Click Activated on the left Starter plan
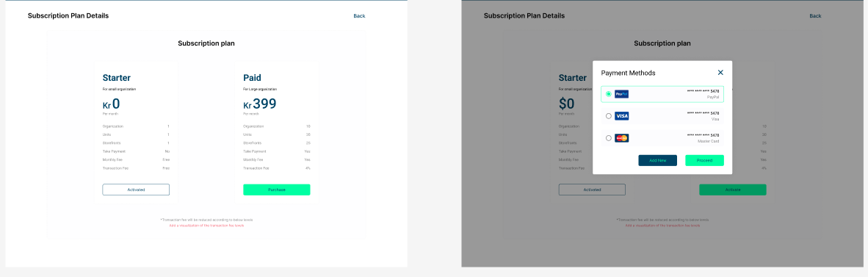868x277 pixels. click(136, 190)
